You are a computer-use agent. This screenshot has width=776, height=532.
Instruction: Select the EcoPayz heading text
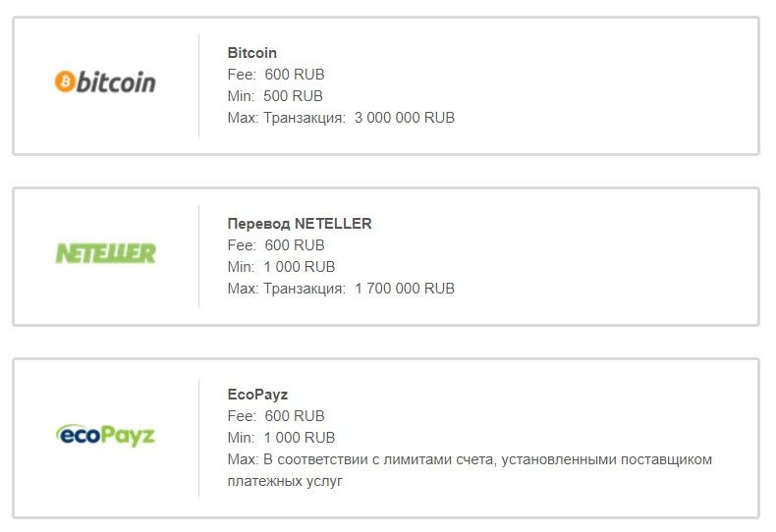click(257, 395)
